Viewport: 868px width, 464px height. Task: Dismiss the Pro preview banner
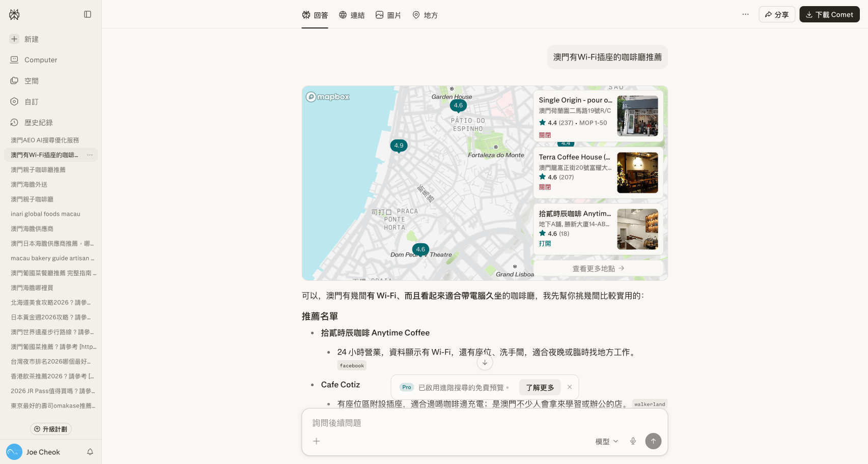pos(570,387)
